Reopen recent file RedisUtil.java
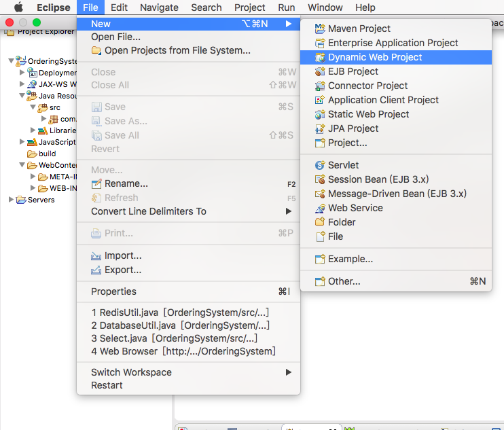504x430 pixels. pyautogui.click(x=188, y=312)
